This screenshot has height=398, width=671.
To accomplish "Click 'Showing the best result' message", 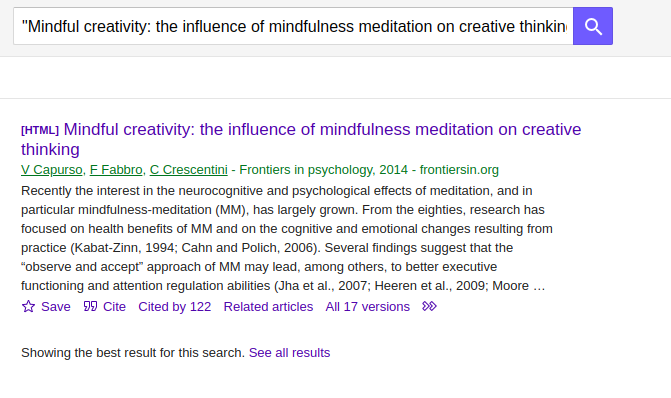I will [133, 353].
